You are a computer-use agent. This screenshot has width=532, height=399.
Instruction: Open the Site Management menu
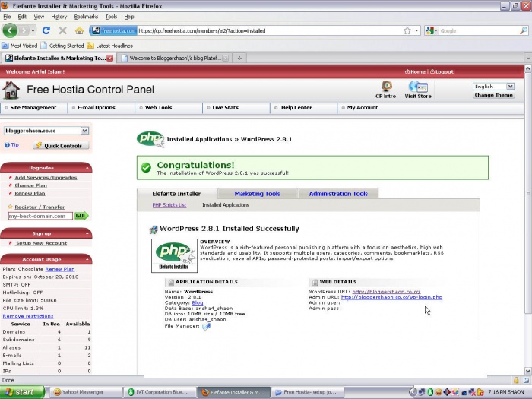(x=33, y=108)
